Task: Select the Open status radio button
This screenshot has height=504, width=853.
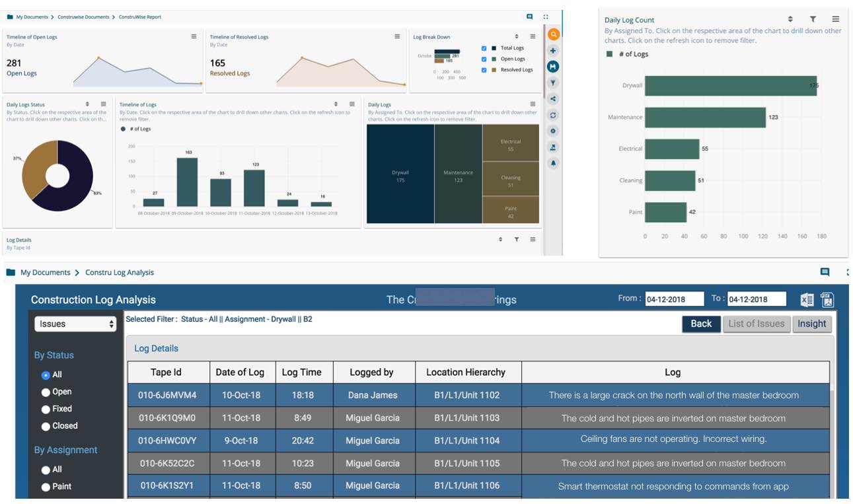Action: (46, 392)
